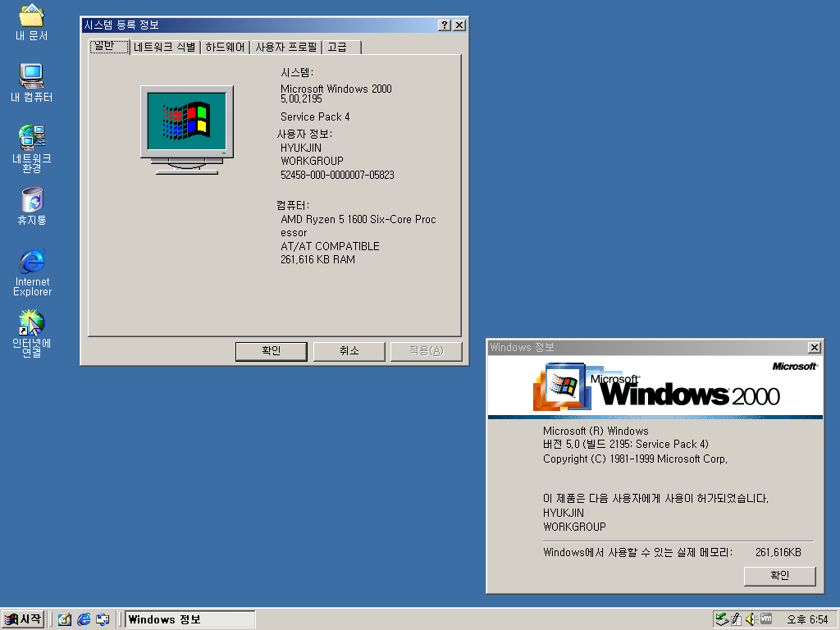Click the Copyright (C) 1981-1999 Microsoft Corp. text
This screenshot has height=630, width=840.
[636, 459]
